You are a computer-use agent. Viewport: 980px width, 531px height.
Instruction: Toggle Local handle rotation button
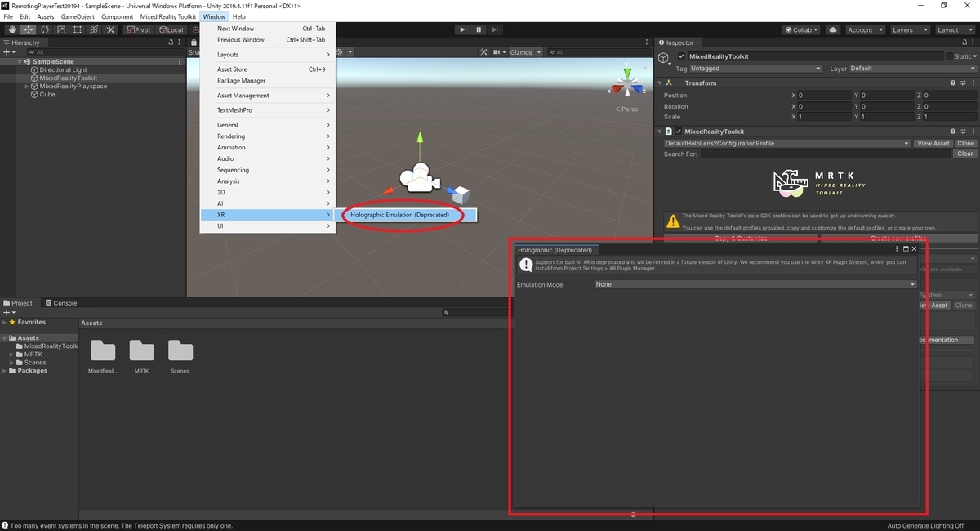(170, 29)
